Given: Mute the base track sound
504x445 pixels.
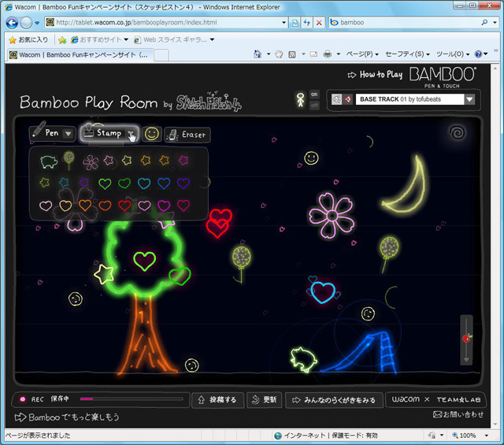Looking at the screenshot, I should point(347,99).
